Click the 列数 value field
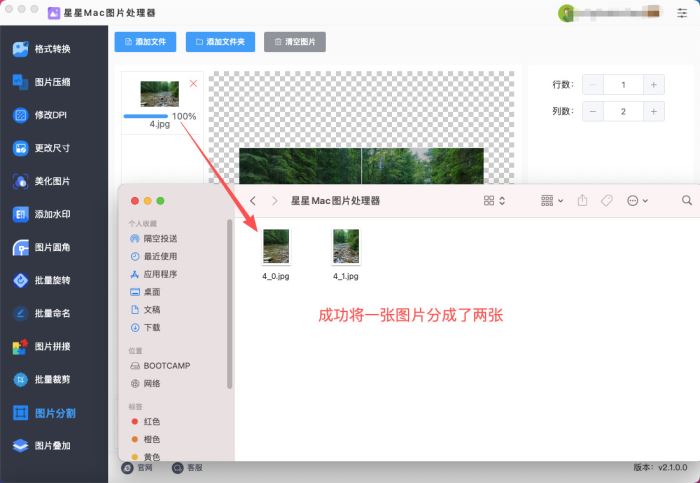700x483 pixels. point(623,111)
